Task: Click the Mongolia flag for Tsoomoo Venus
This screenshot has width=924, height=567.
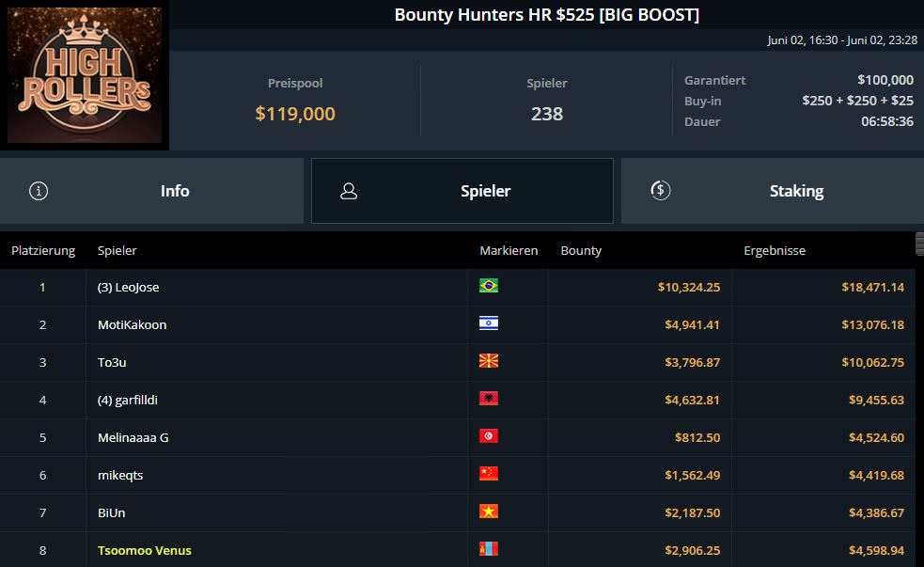Action: (x=489, y=549)
